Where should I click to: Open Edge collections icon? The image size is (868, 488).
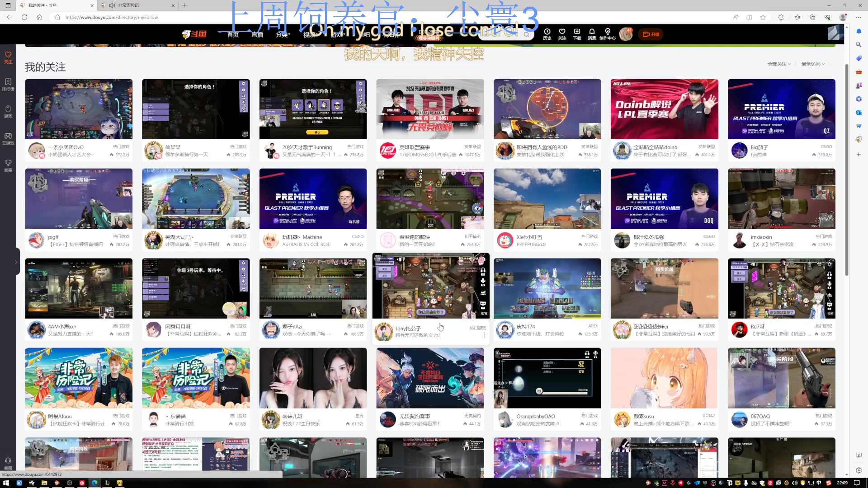point(812,17)
